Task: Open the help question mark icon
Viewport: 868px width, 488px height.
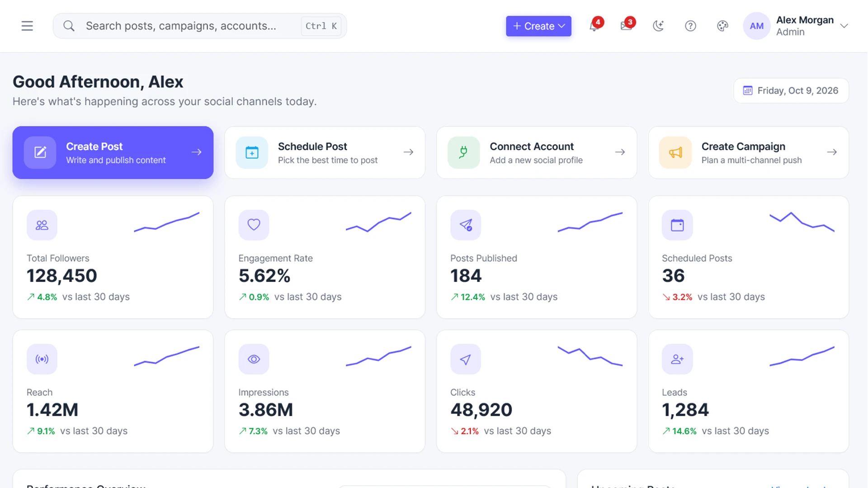Action: point(690,26)
